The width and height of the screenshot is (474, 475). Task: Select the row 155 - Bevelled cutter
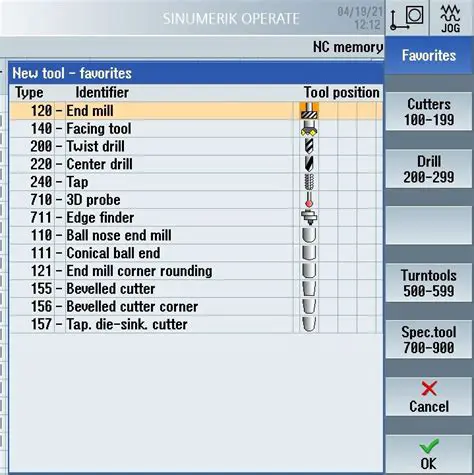tap(196, 289)
